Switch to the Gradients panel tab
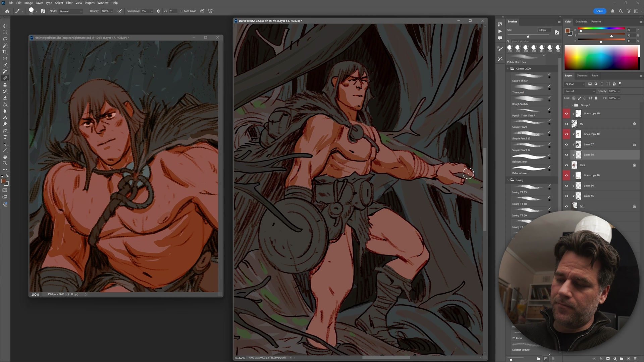The width and height of the screenshot is (644, 362). click(x=581, y=21)
